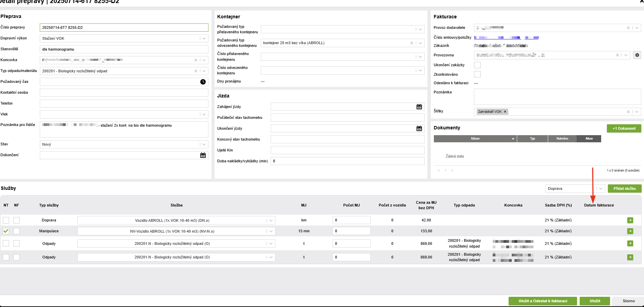The height and width of the screenshot is (307, 644).
Task: Delete the Doprava service row
Action: coord(630,220)
